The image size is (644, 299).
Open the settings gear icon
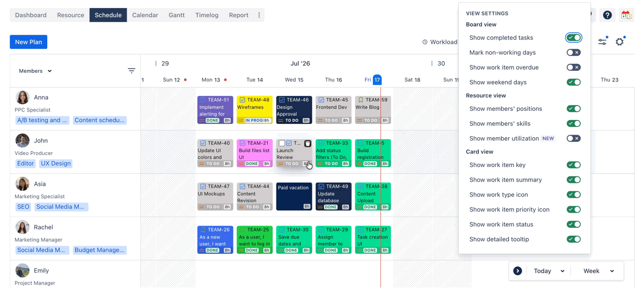620,42
